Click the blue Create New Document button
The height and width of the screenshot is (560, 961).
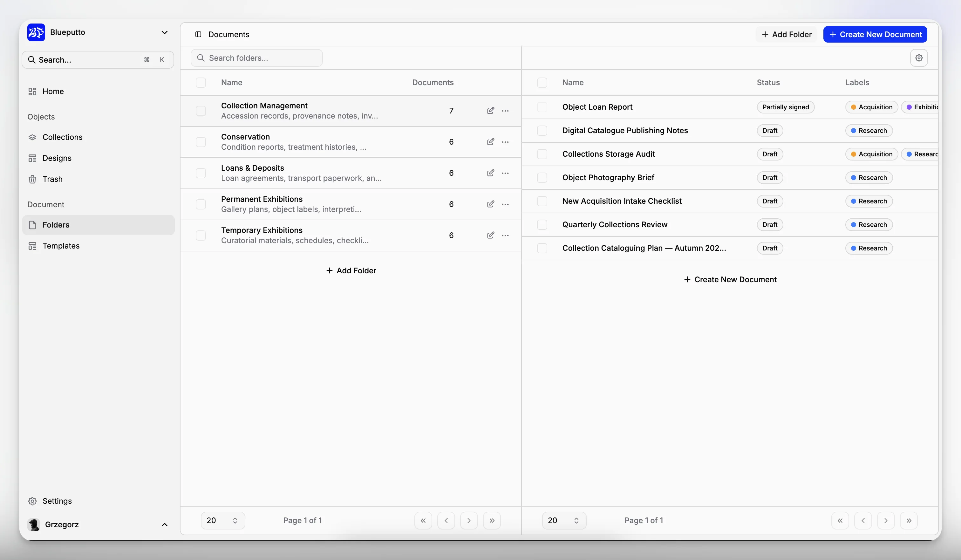(x=875, y=34)
